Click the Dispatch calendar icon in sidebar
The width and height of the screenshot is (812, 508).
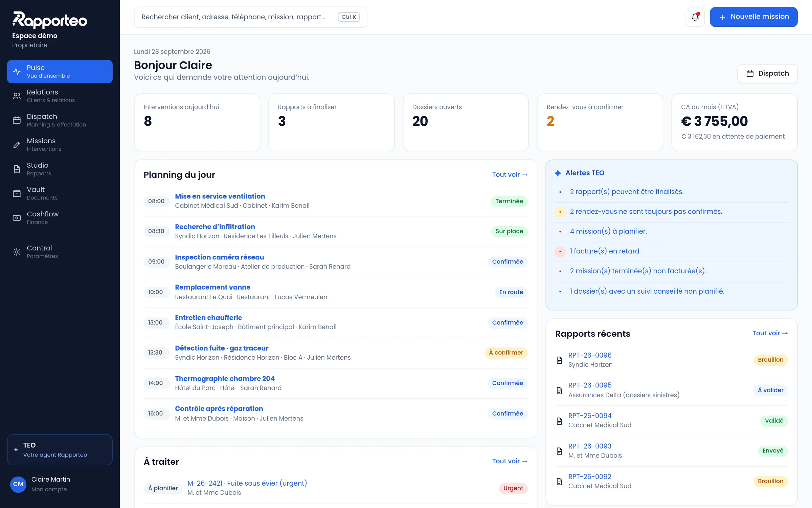tap(17, 120)
